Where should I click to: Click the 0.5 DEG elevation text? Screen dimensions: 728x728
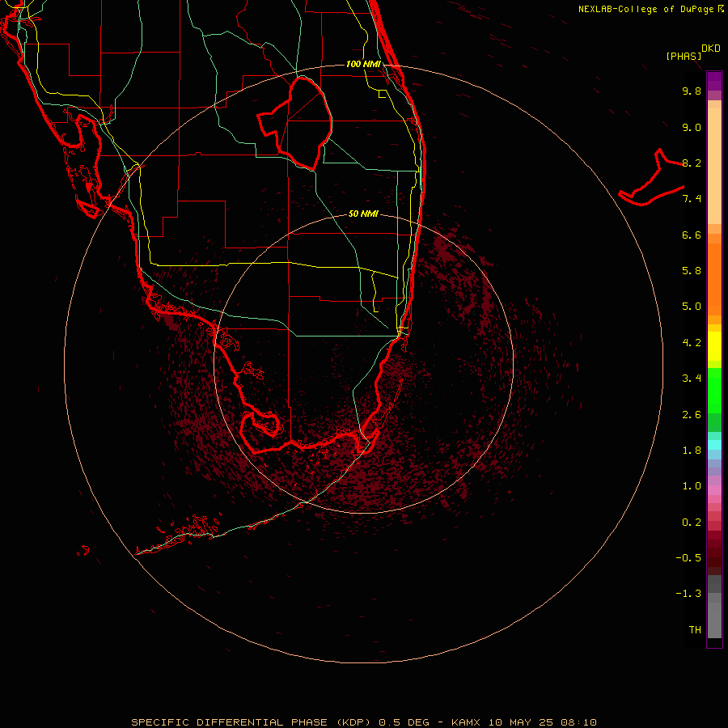(404, 722)
